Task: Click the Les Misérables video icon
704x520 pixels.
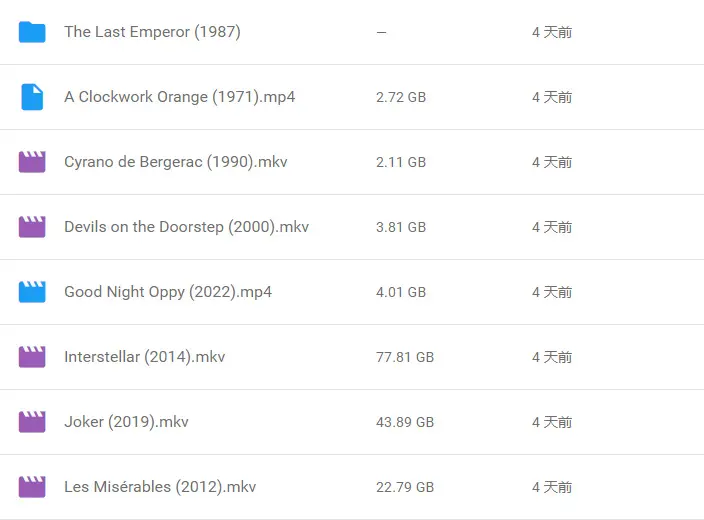Action: pyautogui.click(x=32, y=487)
